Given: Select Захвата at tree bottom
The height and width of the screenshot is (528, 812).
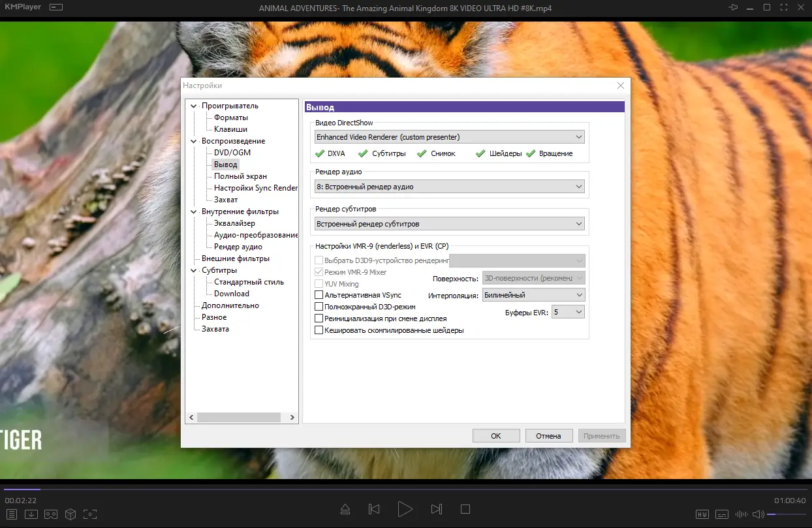Looking at the screenshot, I should pyautogui.click(x=215, y=329).
